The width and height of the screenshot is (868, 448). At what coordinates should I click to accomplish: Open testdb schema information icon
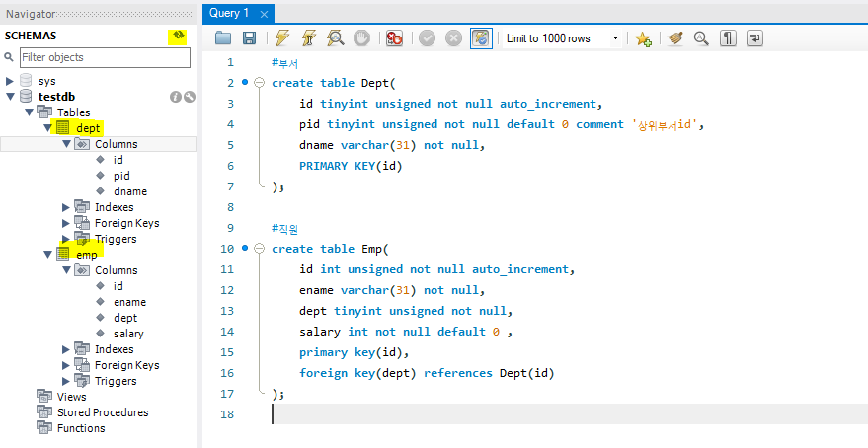pos(176,97)
